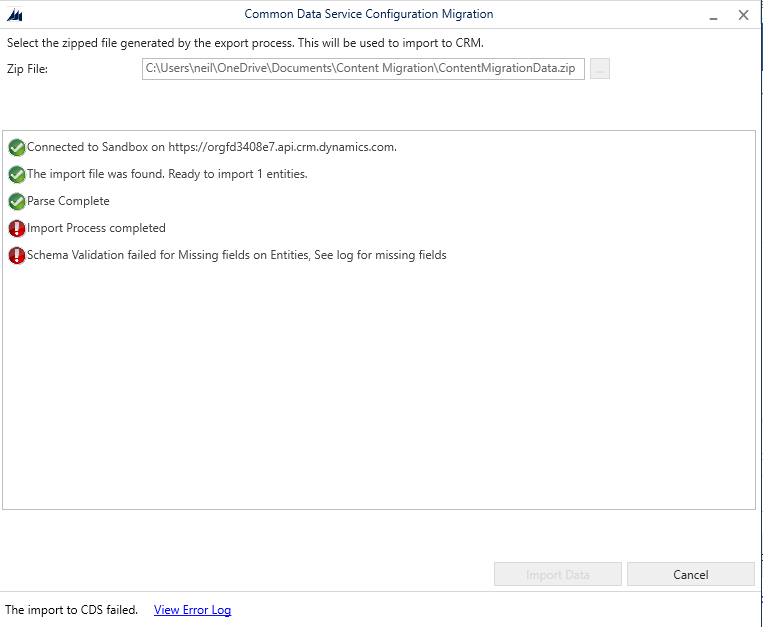Click the Zip File label

[27, 69]
